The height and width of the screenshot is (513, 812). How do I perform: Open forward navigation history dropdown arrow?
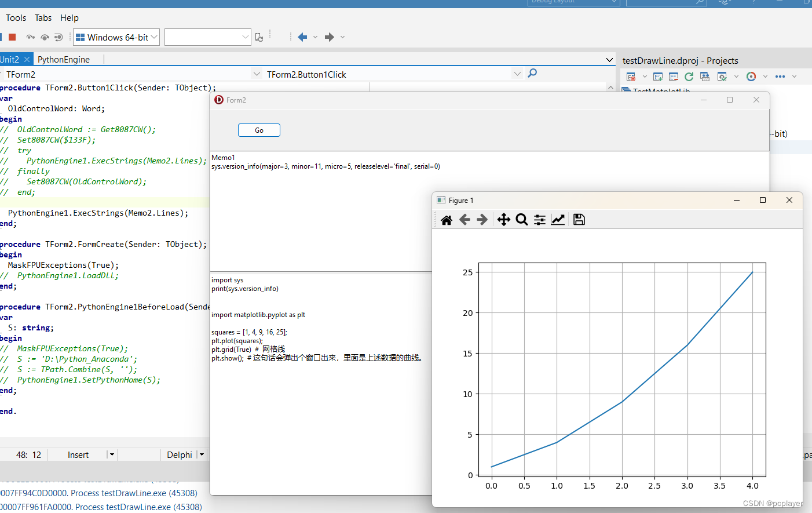coord(342,37)
